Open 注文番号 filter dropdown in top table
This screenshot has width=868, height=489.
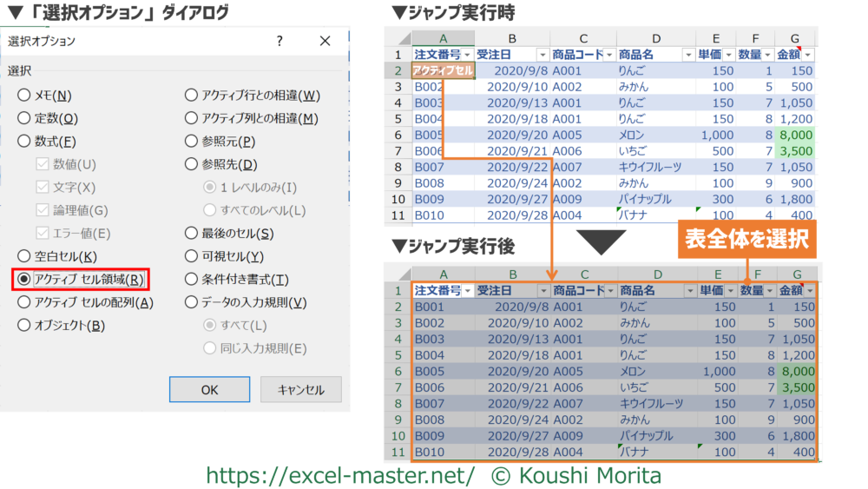[x=466, y=55]
